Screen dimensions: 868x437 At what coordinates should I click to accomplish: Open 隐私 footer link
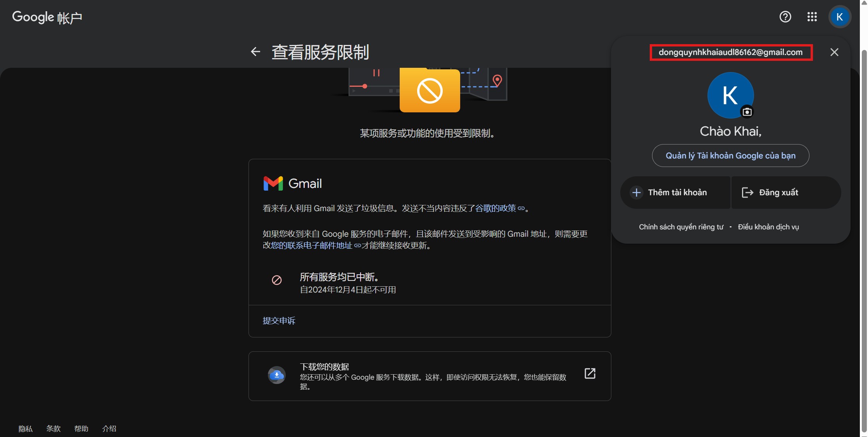tap(26, 429)
